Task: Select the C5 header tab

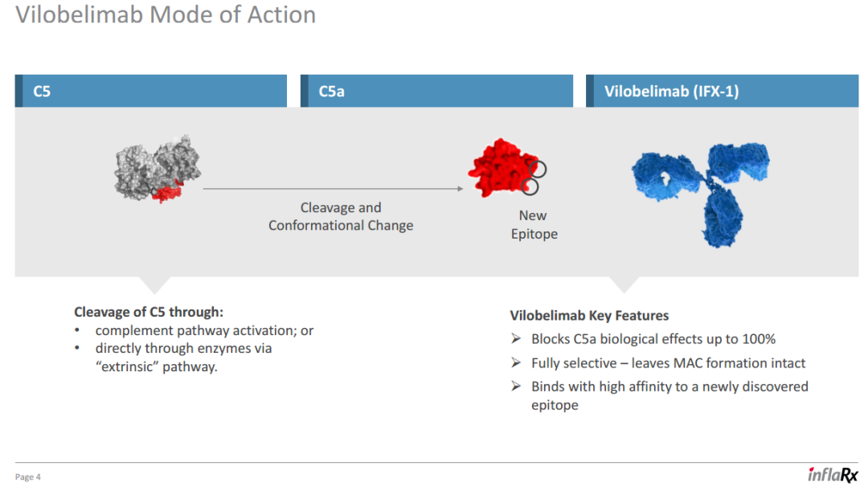Action: click(151, 91)
